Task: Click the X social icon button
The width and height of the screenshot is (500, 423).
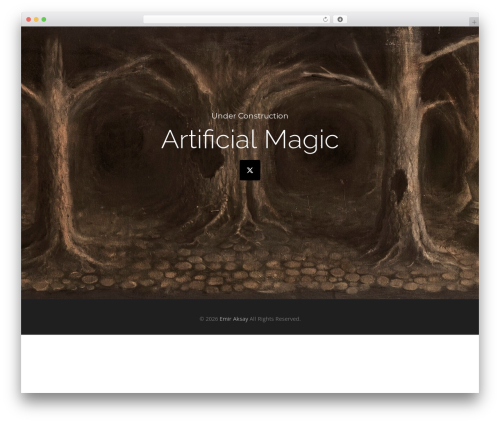Action: coord(250,170)
